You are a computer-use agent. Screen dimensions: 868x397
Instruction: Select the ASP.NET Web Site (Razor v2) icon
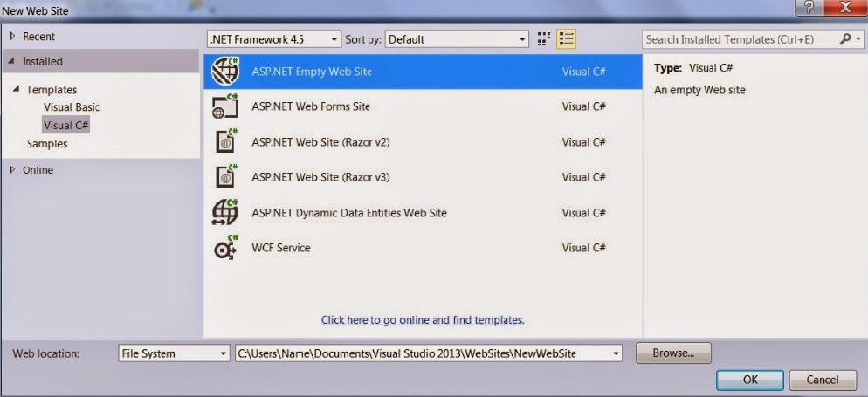(225, 141)
